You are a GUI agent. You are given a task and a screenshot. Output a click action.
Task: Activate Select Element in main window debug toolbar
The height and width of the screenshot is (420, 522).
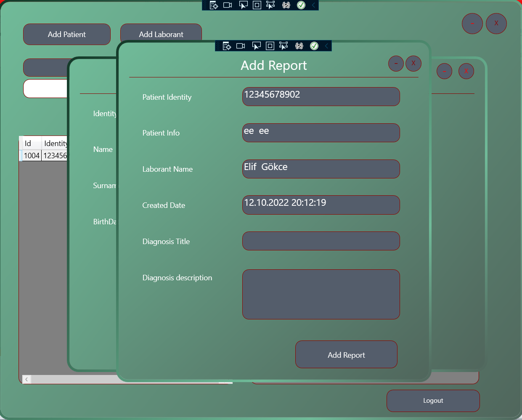243,5
